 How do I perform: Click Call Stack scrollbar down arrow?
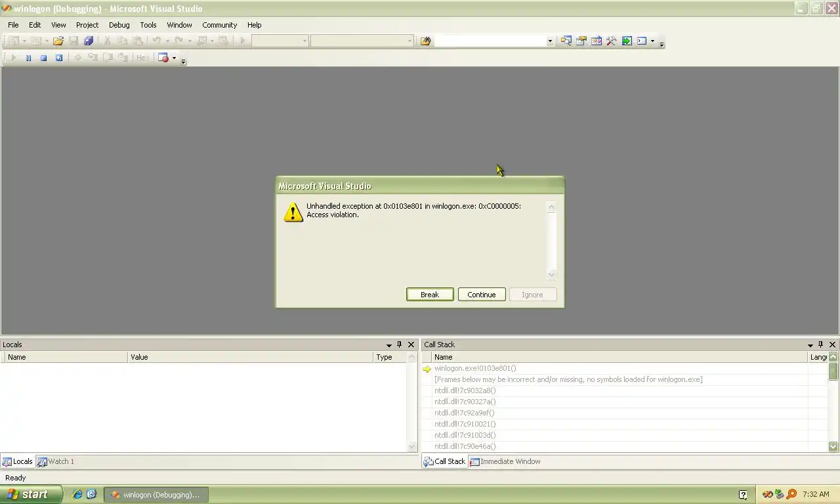coord(833,446)
